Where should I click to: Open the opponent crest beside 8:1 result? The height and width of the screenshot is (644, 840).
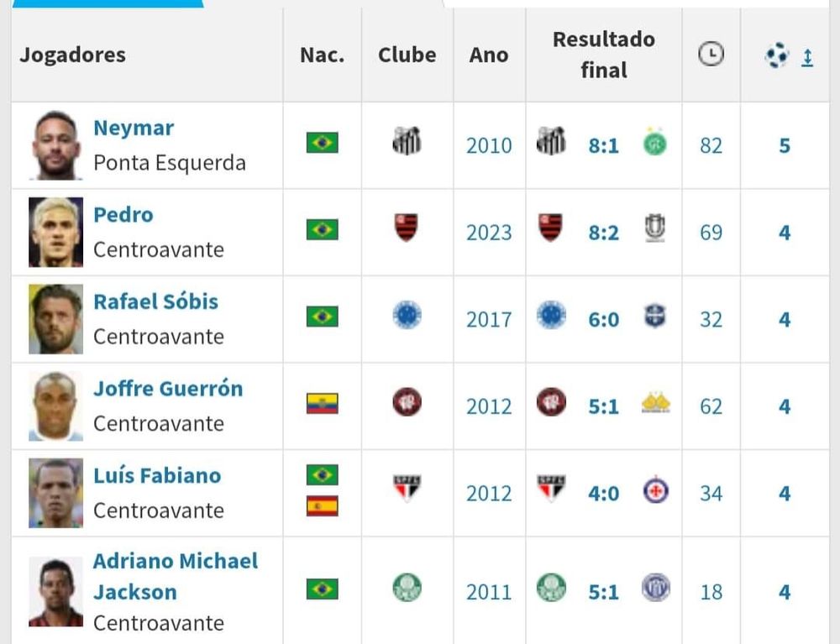(x=654, y=143)
